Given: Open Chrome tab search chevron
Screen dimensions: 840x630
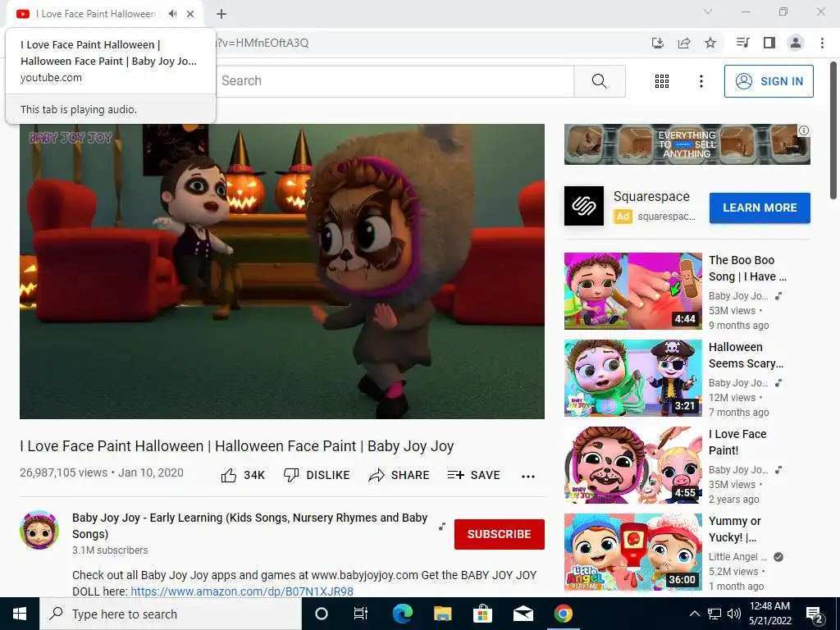Looking at the screenshot, I should (708, 11).
